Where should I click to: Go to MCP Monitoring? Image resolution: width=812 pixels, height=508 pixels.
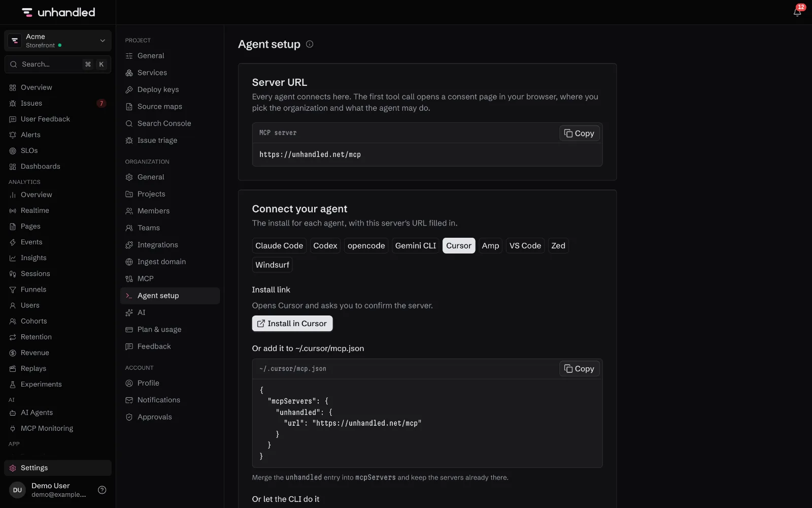[x=58, y=429]
